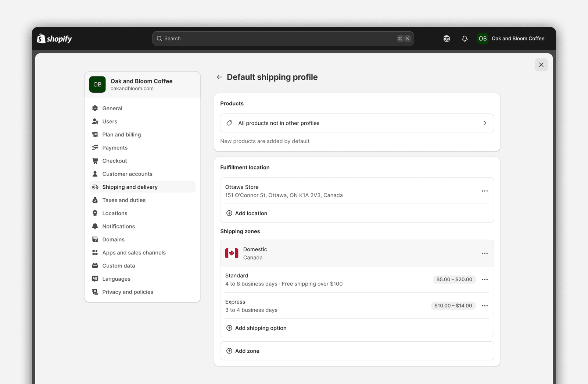Click the Shopify logo

54,39
